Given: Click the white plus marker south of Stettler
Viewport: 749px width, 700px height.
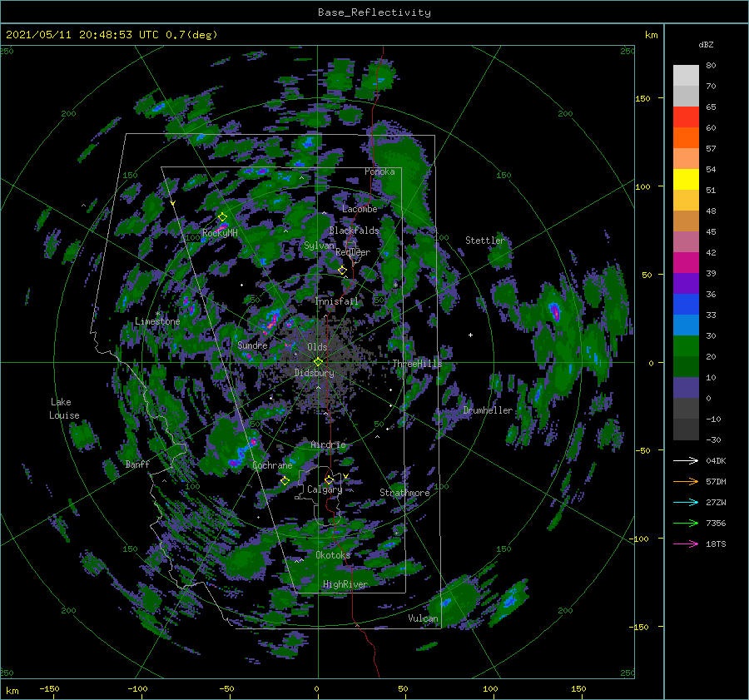Looking at the screenshot, I should (470, 335).
